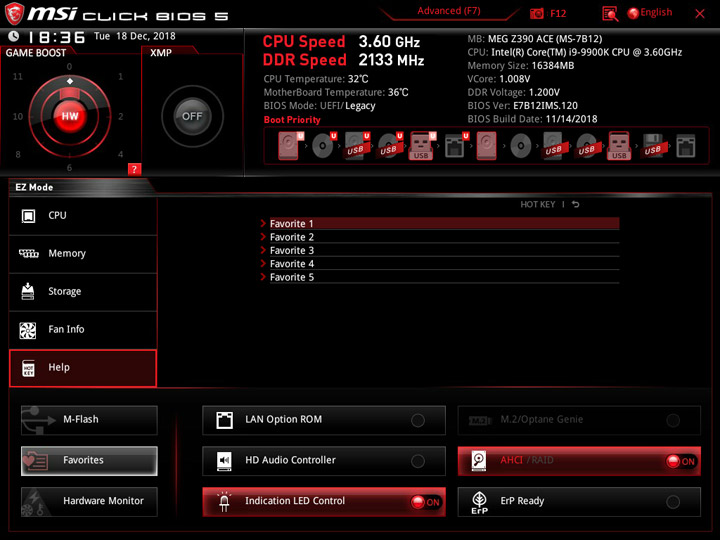Click the HOT KEY label

537,204
